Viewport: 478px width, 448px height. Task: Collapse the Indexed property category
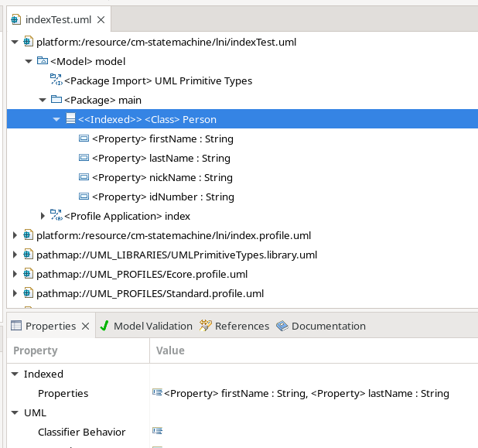[x=15, y=374]
